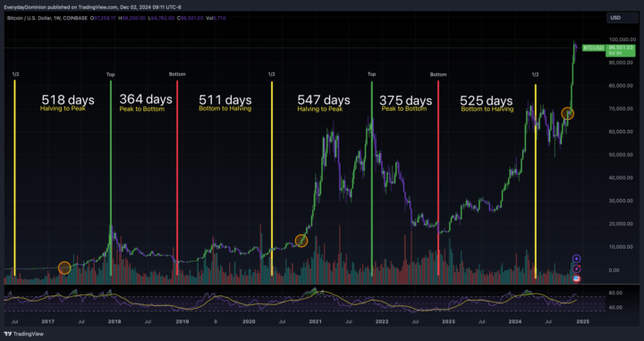The image size is (644, 341).
Task: Click the "518 days" text label
Action: pos(68,100)
